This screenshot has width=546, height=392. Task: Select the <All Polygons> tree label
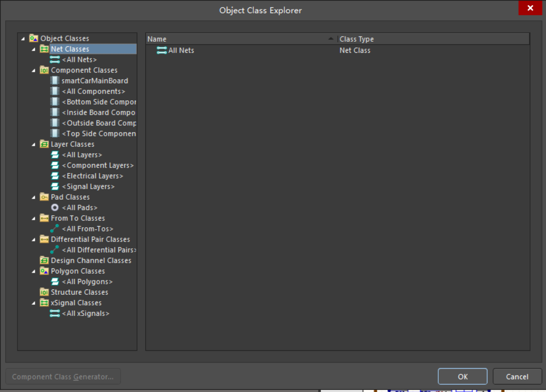coord(87,282)
